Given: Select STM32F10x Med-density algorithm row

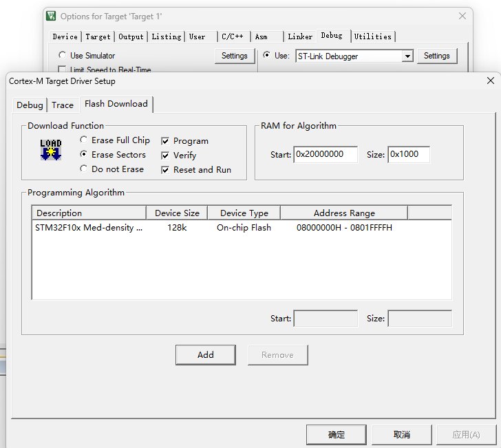Looking at the screenshot, I should (242, 228).
